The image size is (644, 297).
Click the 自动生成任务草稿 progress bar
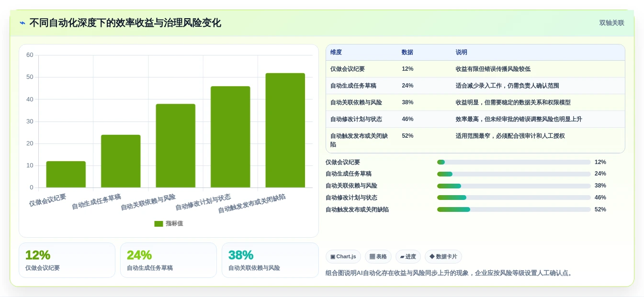514,174
